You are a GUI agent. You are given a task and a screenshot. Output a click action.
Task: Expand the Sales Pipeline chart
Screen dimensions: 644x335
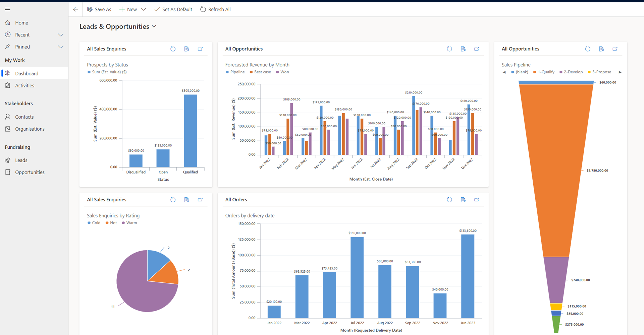615,49
